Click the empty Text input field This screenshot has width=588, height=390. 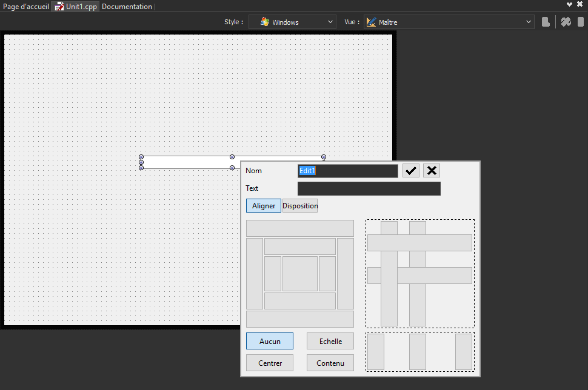[x=369, y=189]
